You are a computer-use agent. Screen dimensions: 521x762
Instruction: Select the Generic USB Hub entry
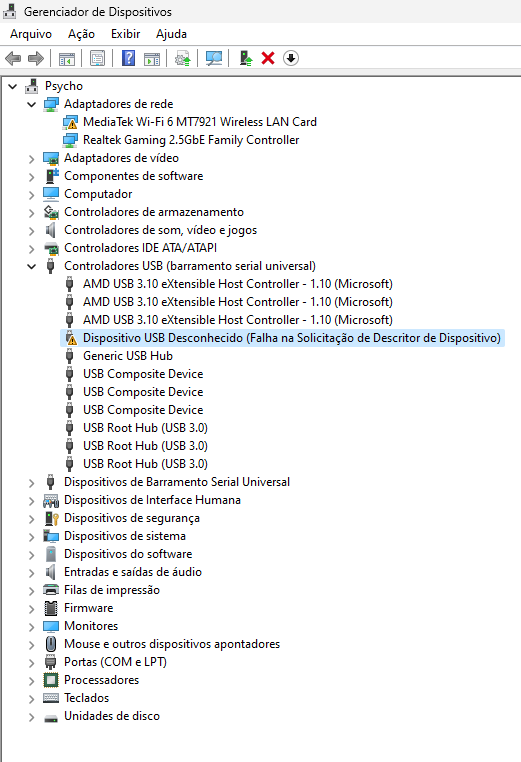[128, 356]
